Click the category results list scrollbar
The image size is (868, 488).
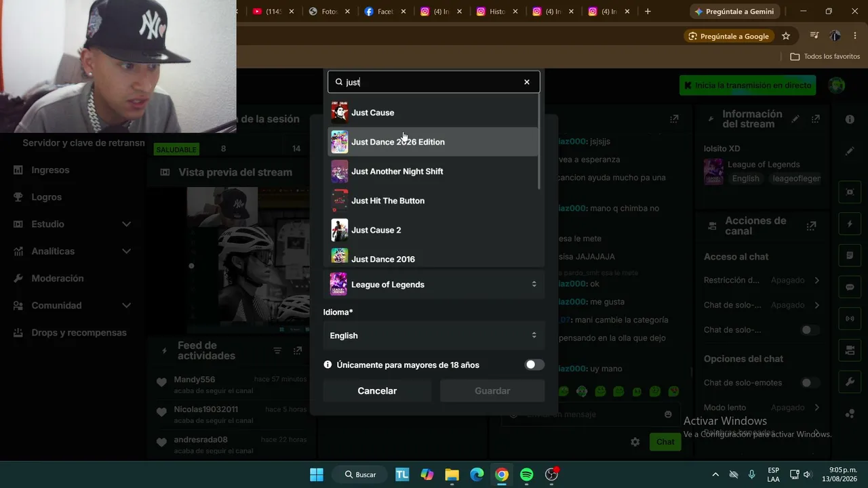(540, 142)
